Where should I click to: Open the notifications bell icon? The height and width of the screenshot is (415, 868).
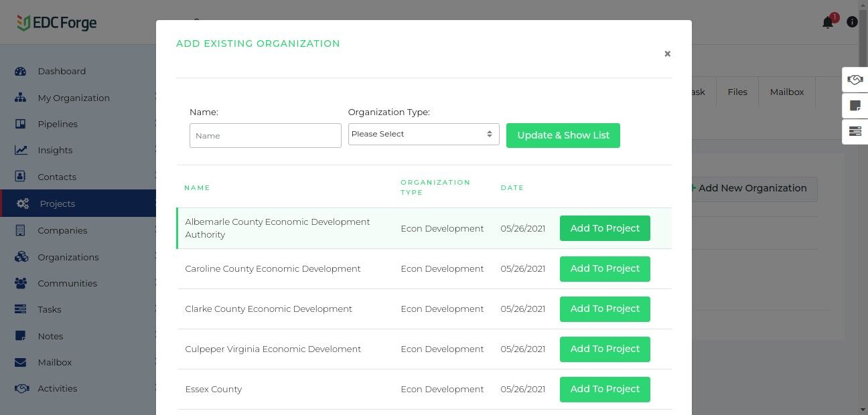click(x=828, y=23)
